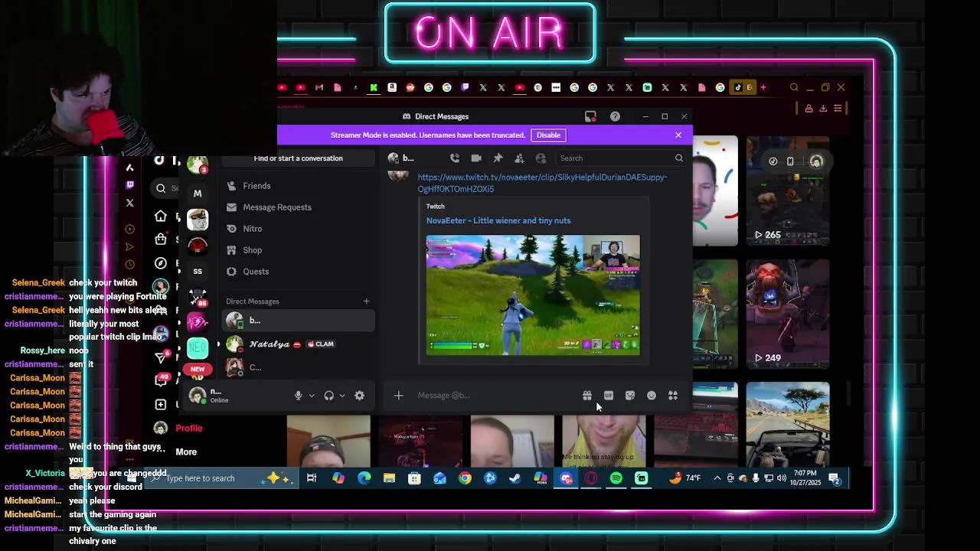The width and height of the screenshot is (980, 551).
Task: Open TikTok Profile link
Action: (x=188, y=429)
